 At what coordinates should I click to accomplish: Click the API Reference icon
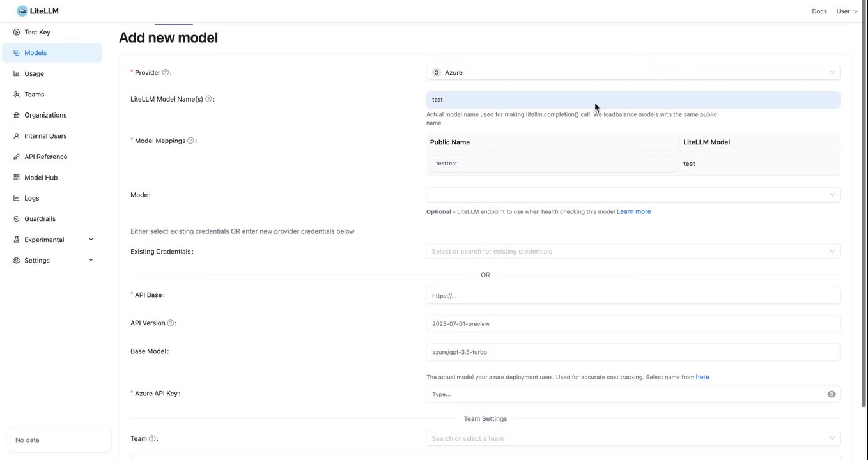pyautogui.click(x=17, y=157)
